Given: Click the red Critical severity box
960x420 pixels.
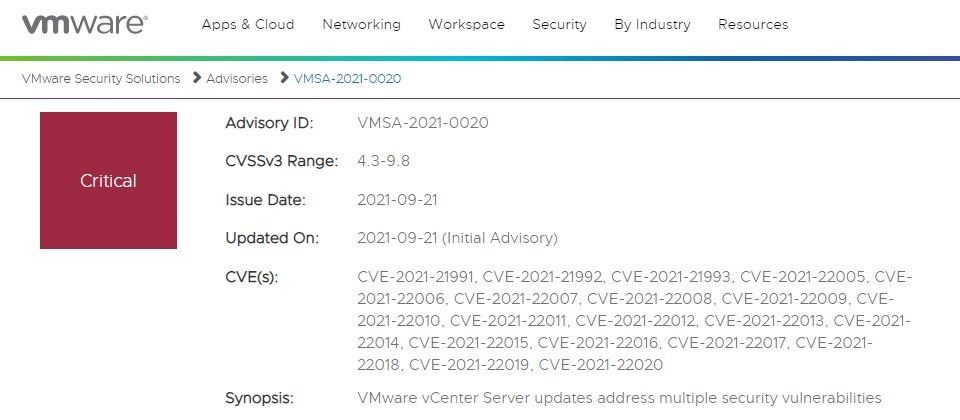Looking at the screenshot, I should 108,180.
